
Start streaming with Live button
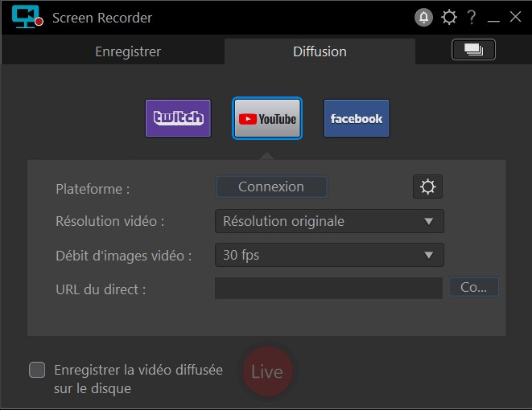pos(267,371)
